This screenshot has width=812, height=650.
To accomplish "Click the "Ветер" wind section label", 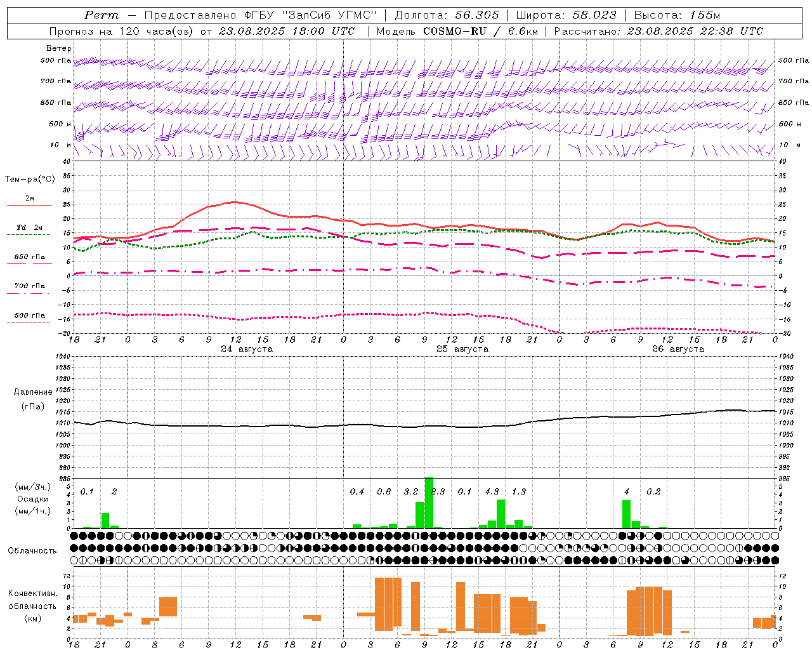I will pyautogui.click(x=58, y=48).
